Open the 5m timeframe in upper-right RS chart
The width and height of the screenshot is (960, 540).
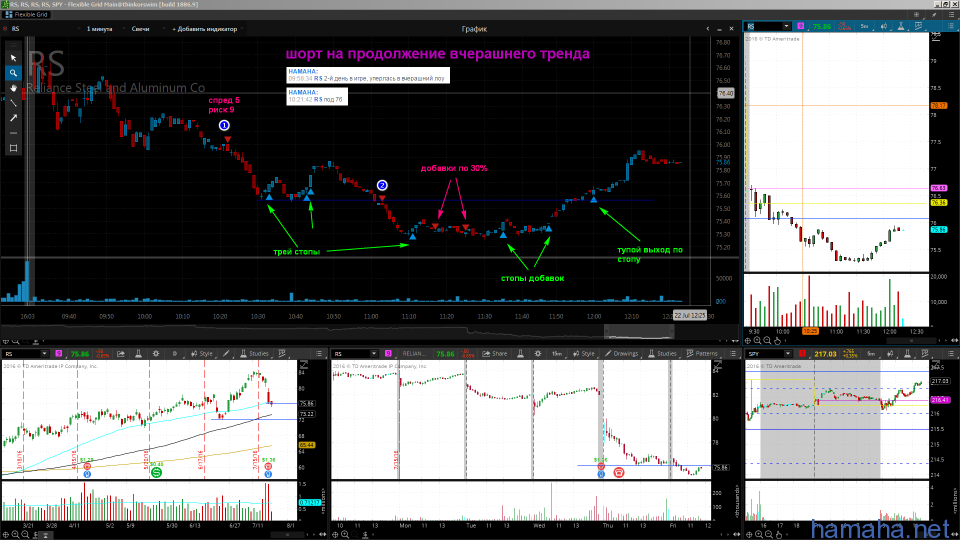864,26
